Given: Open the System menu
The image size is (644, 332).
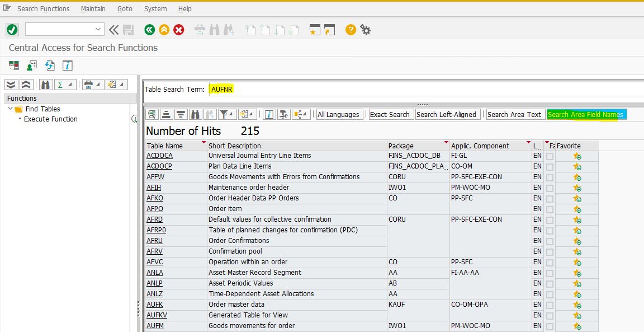Looking at the screenshot, I should (x=155, y=8).
